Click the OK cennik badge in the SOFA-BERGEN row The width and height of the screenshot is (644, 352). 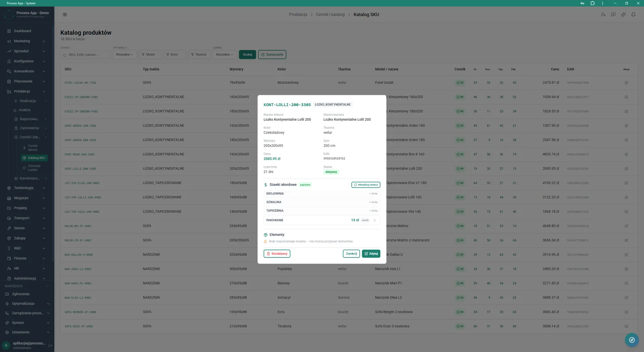point(460,312)
